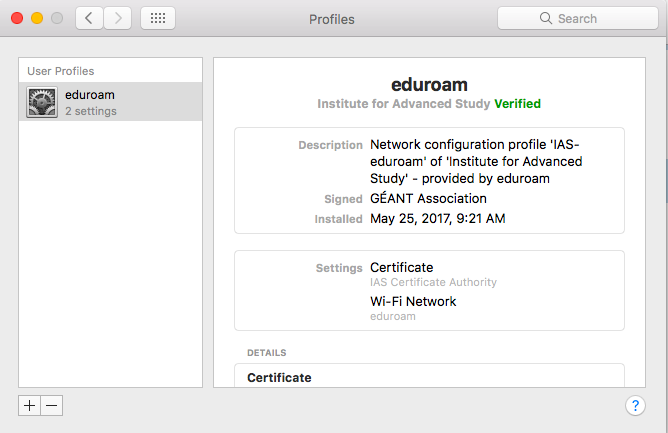Click the magnifier icon in the search field
Viewport: 668px width, 433px height.
pyautogui.click(x=546, y=18)
